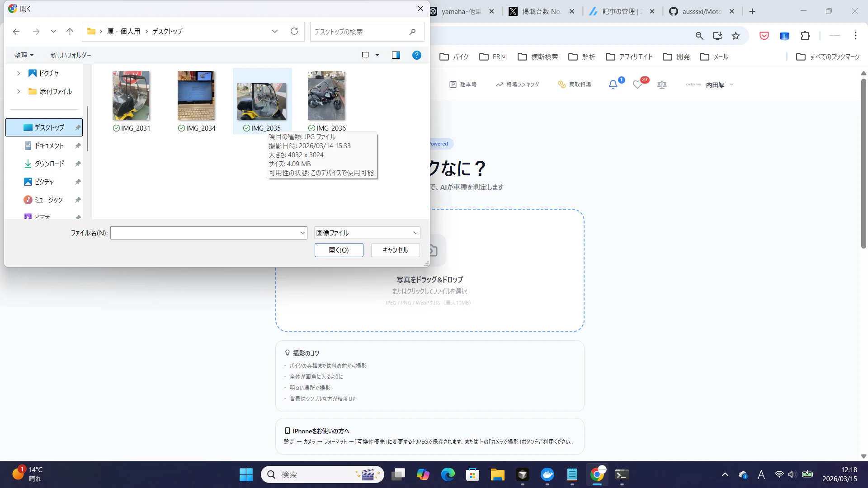Go back in the file dialog

pyautogui.click(x=16, y=32)
